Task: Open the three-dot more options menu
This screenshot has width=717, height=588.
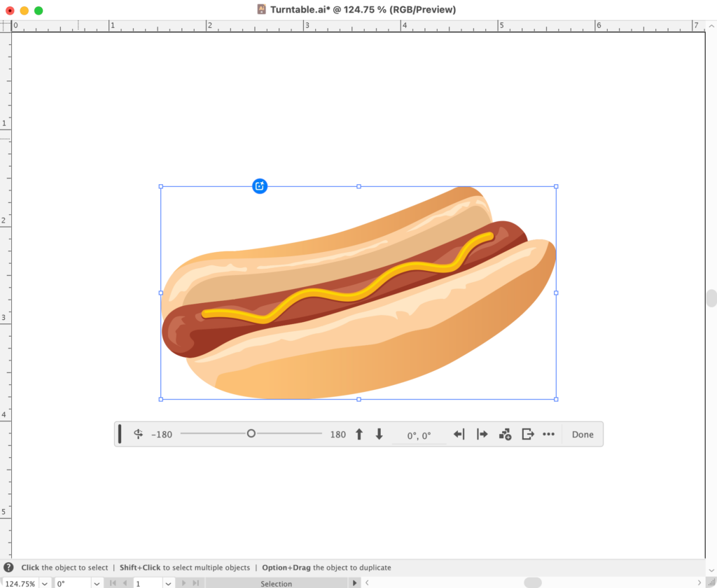Action: pos(548,434)
